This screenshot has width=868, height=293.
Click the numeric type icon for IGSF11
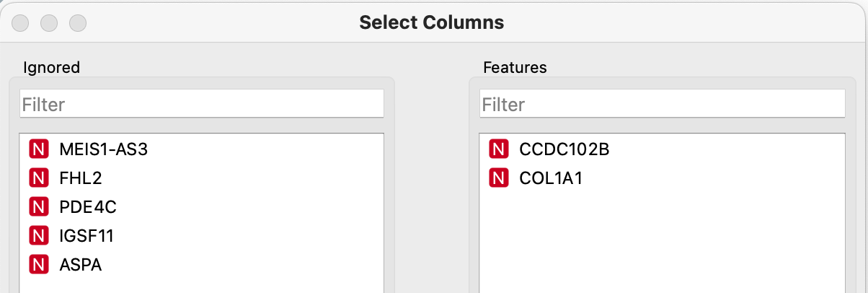tap(38, 236)
